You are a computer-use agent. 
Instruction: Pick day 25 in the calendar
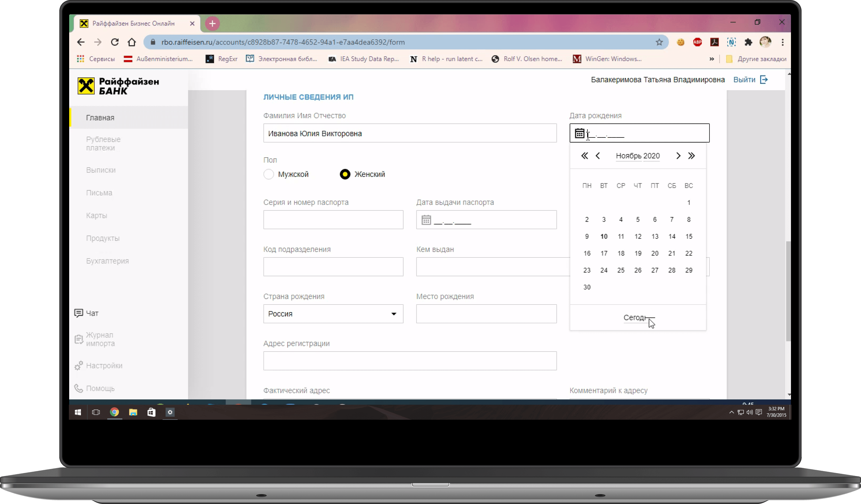click(x=621, y=270)
